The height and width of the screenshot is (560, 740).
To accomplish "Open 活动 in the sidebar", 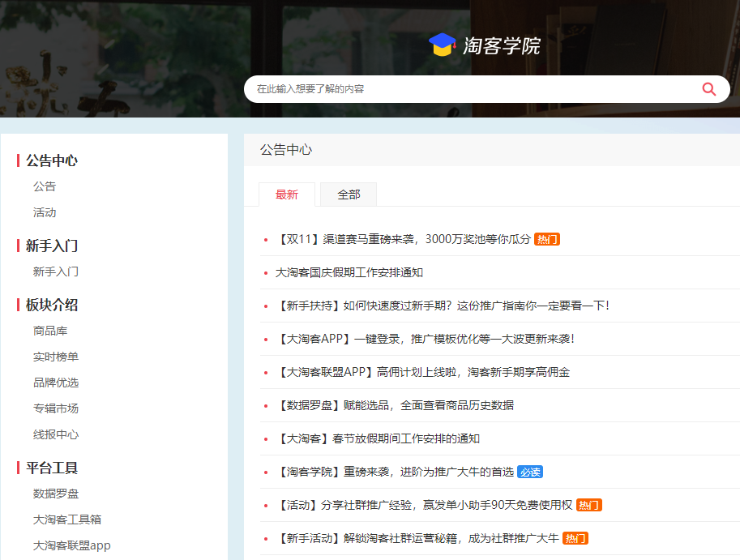I will [45, 212].
